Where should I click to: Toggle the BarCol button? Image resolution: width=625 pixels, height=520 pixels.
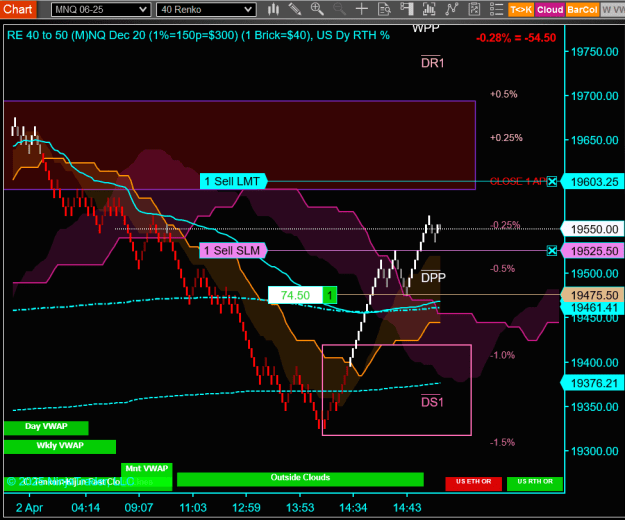tap(582, 10)
